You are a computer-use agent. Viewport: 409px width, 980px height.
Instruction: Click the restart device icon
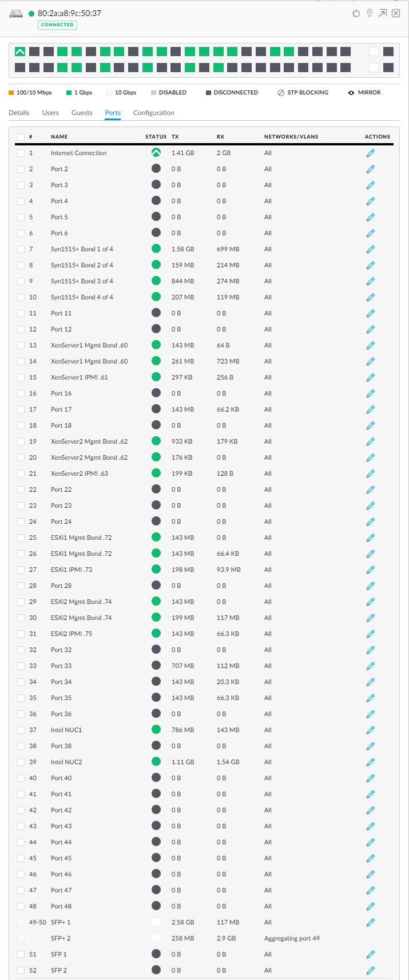coord(356,13)
